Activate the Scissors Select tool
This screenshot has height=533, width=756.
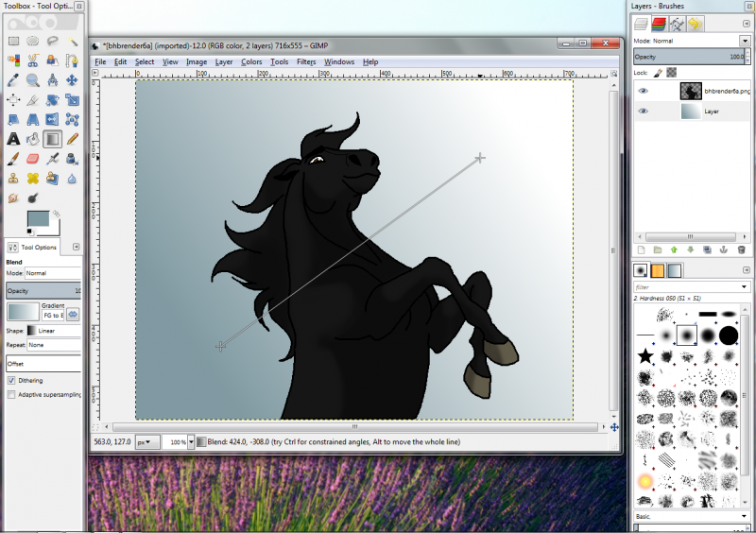(x=33, y=60)
